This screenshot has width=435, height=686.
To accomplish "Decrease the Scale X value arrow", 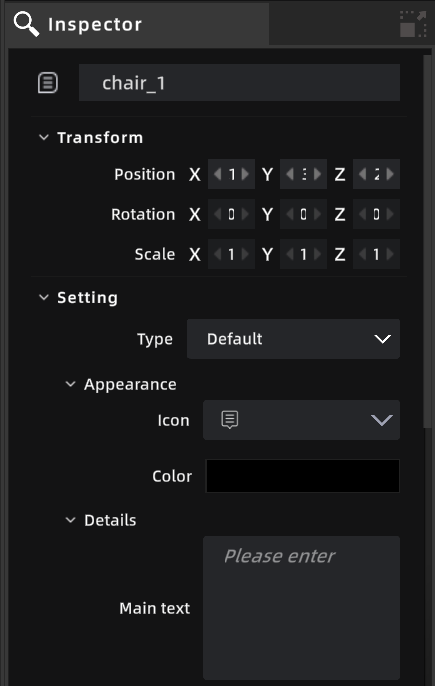I will click(218, 254).
